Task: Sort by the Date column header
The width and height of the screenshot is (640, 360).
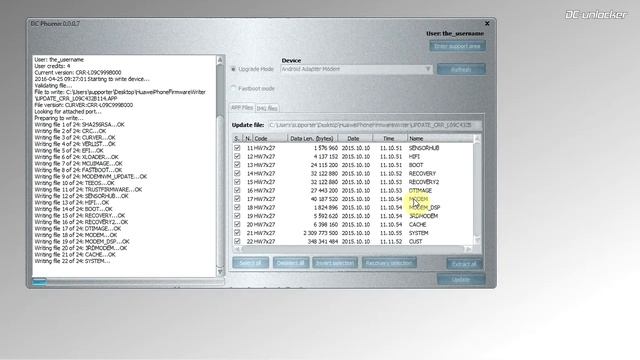Action: point(355,139)
